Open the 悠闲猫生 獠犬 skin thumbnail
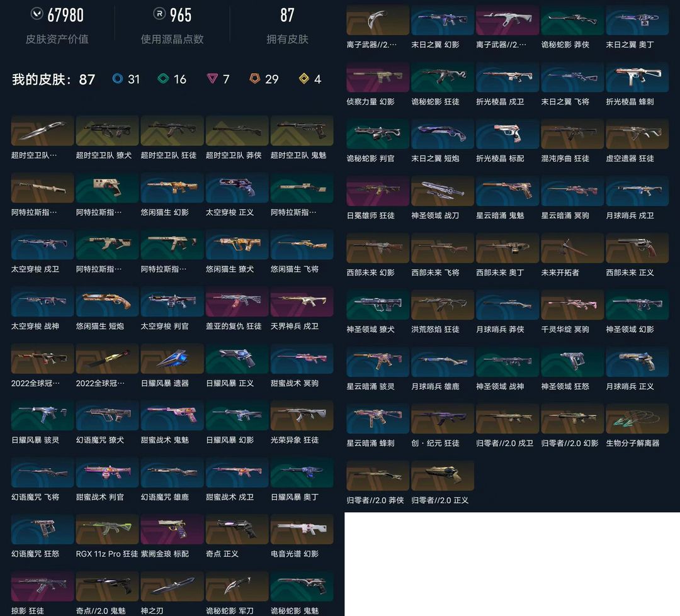 coord(237,245)
